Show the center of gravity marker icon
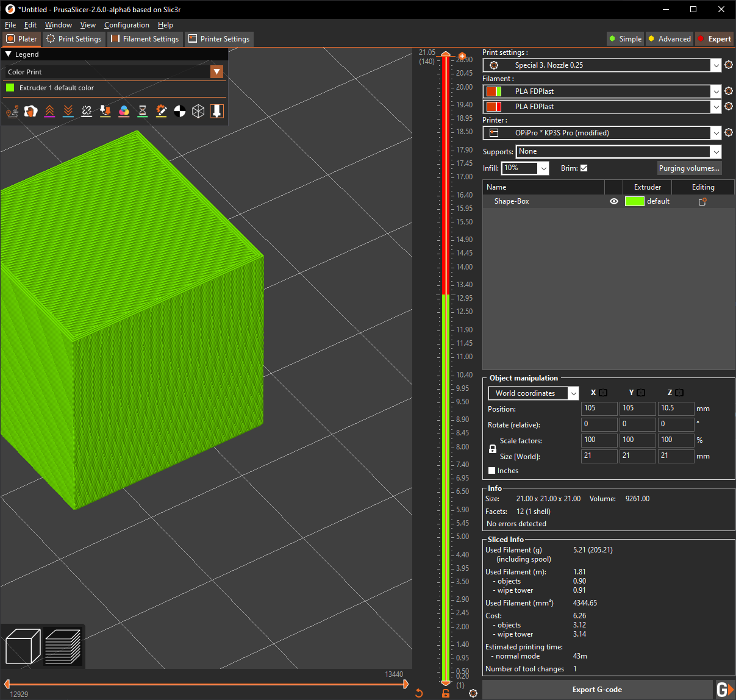This screenshot has height=700, width=736. click(x=179, y=111)
